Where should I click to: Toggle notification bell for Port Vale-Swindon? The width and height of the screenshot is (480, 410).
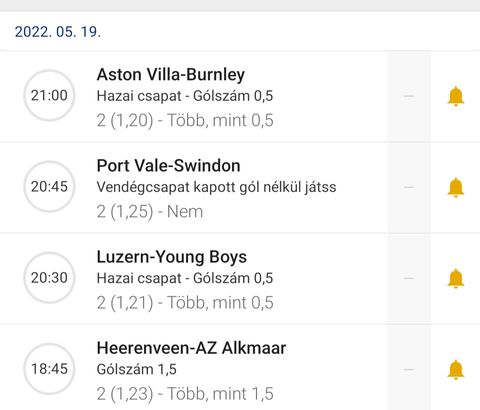(456, 187)
